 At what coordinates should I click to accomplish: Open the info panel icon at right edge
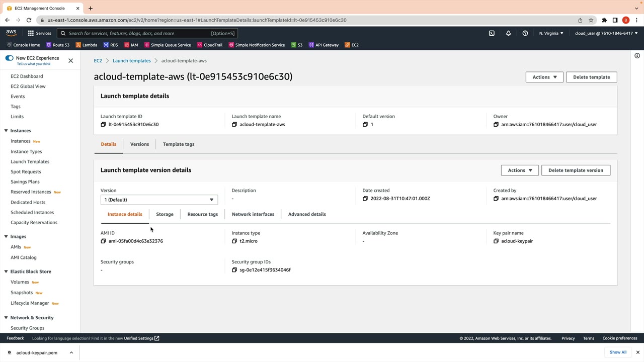tap(637, 56)
